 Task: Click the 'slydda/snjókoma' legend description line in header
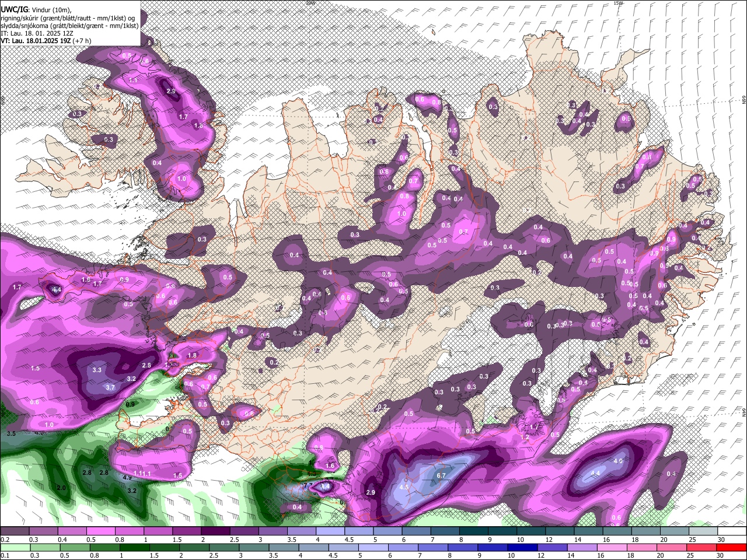click(69, 26)
